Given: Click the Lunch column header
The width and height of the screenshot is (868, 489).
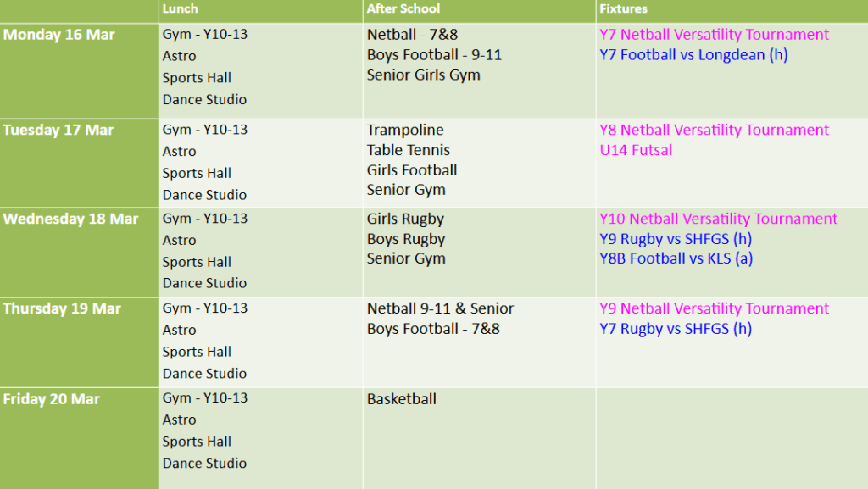Looking at the screenshot, I should coord(180,9).
